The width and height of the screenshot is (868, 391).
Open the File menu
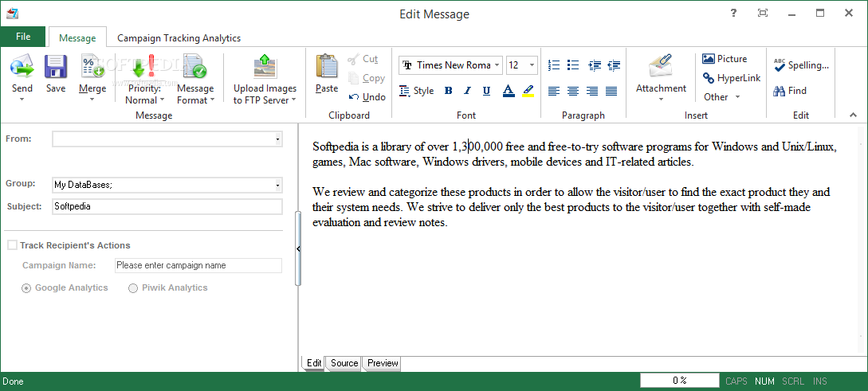coord(23,37)
